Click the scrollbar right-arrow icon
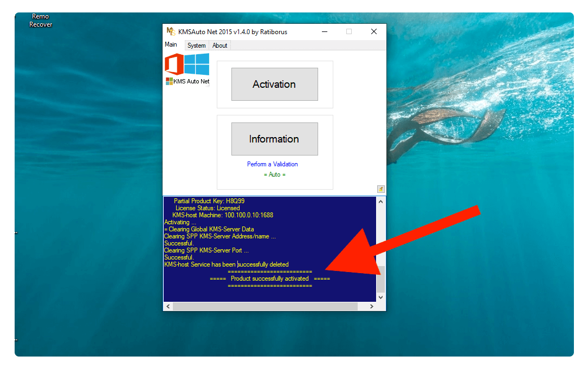Screen dimensions: 588x369 click(x=371, y=306)
